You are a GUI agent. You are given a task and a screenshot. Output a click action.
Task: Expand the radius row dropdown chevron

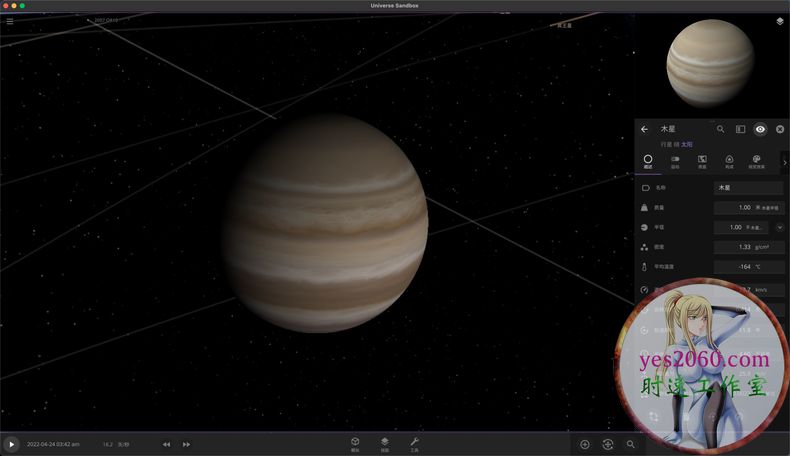coord(779,227)
